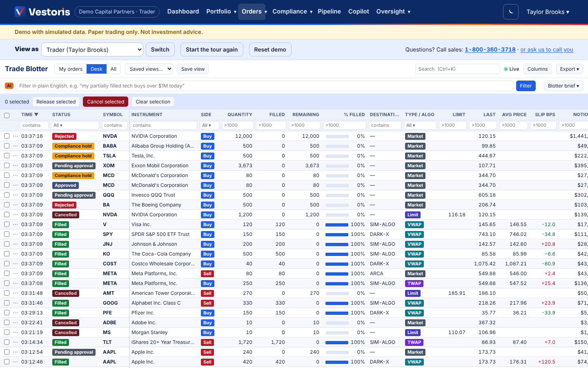Follow the 'or ask us to call you' link
The width and height of the screenshot is (588, 368).
point(547,49)
